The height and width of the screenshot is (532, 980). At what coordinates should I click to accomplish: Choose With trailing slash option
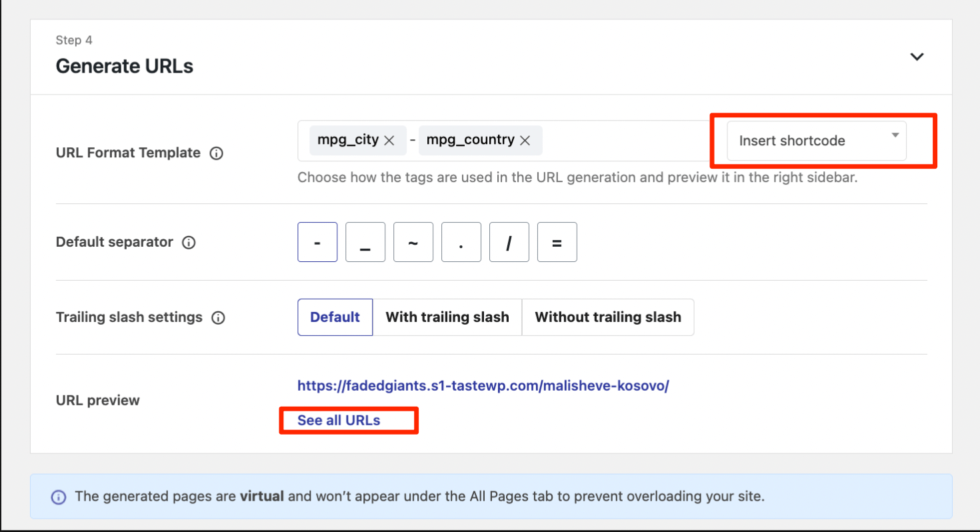447,317
